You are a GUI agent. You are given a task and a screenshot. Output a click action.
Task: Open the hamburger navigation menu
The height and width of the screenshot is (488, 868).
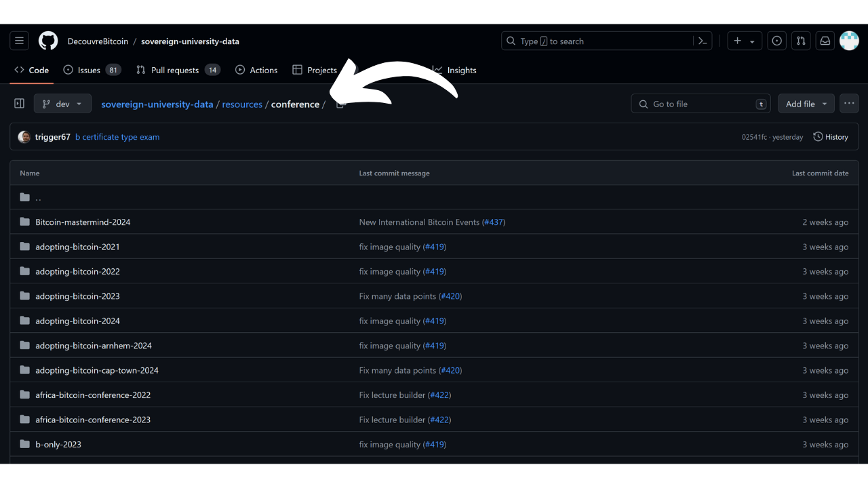[x=19, y=41]
